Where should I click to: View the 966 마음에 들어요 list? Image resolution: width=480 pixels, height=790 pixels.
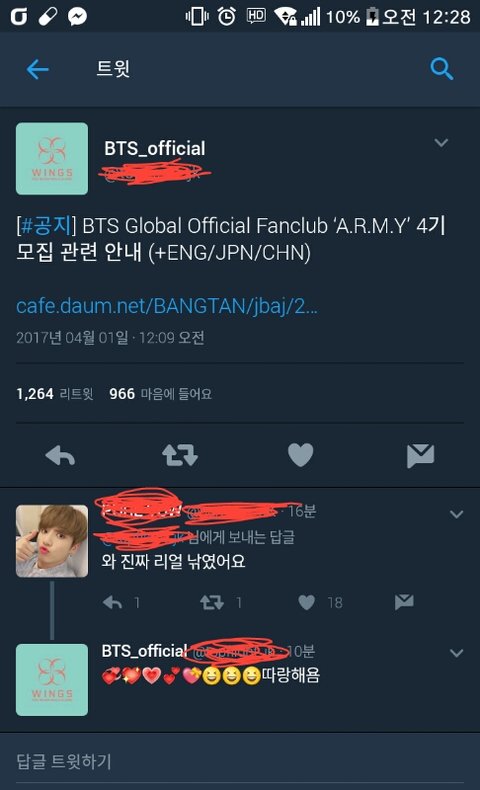point(160,393)
